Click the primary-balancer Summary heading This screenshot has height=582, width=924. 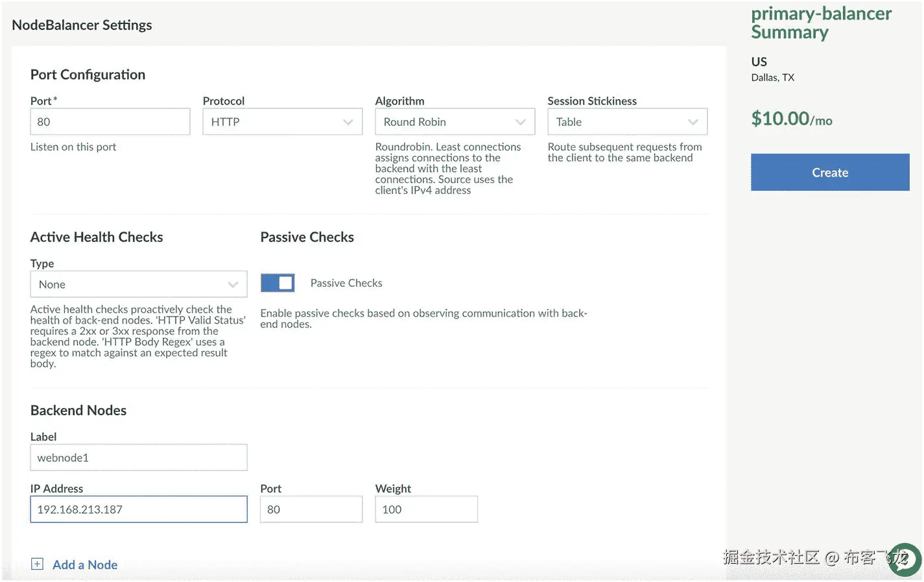click(821, 23)
